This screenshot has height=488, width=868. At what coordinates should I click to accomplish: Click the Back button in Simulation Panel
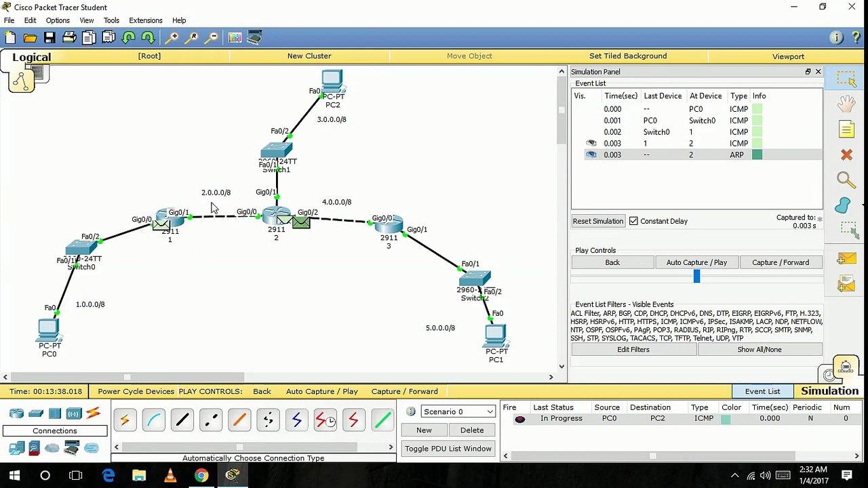(612, 262)
